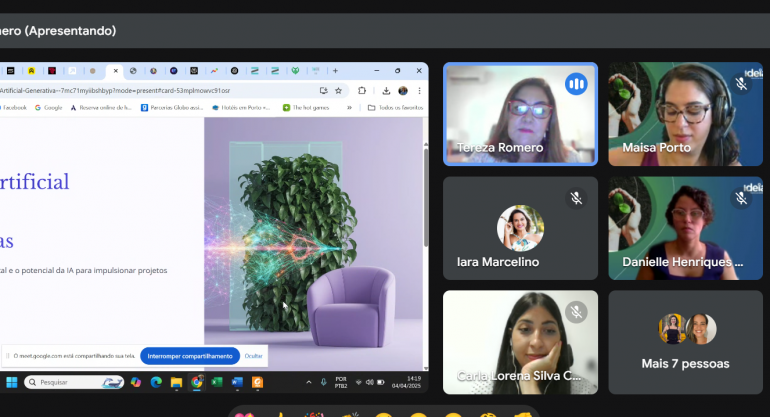Show hidden system tray icons
770x417 pixels.
(x=308, y=382)
